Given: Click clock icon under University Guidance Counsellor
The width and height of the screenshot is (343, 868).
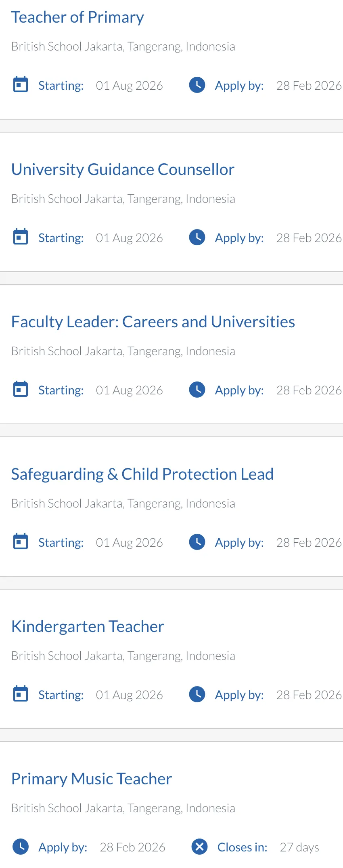Looking at the screenshot, I should point(197,237).
